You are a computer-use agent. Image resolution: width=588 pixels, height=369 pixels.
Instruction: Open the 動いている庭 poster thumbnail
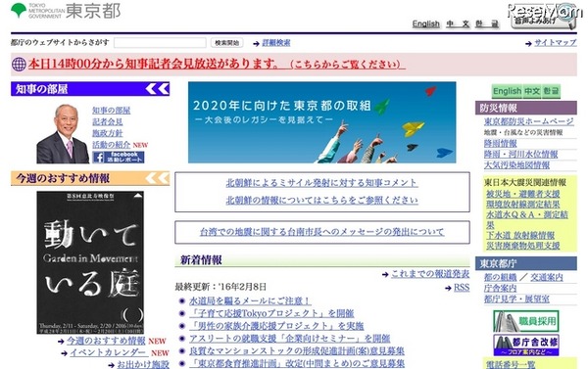click(90, 262)
